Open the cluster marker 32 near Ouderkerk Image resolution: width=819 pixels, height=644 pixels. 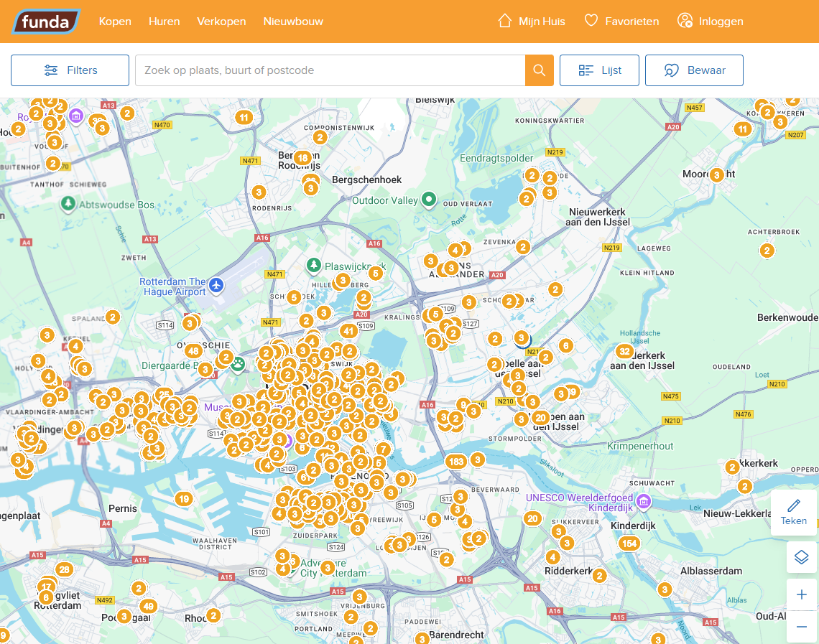[624, 351]
